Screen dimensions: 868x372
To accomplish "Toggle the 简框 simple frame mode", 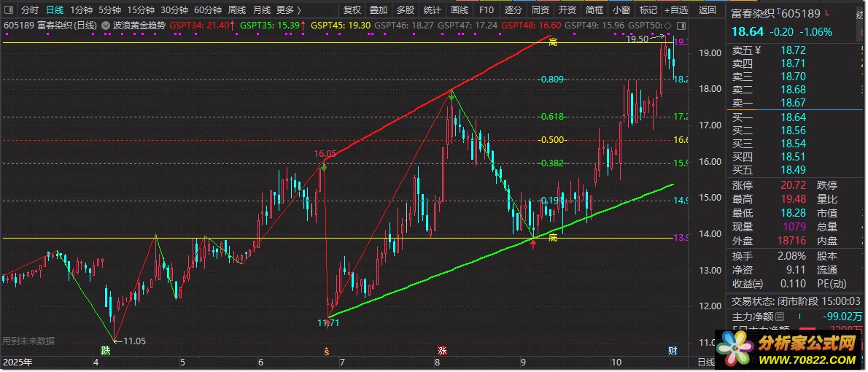I will pos(594,10).
